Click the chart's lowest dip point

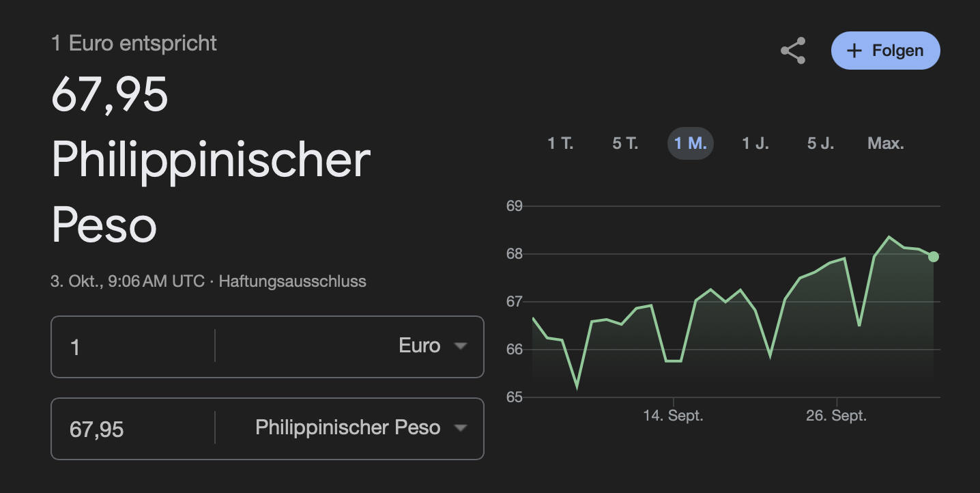tap(577, 386)
